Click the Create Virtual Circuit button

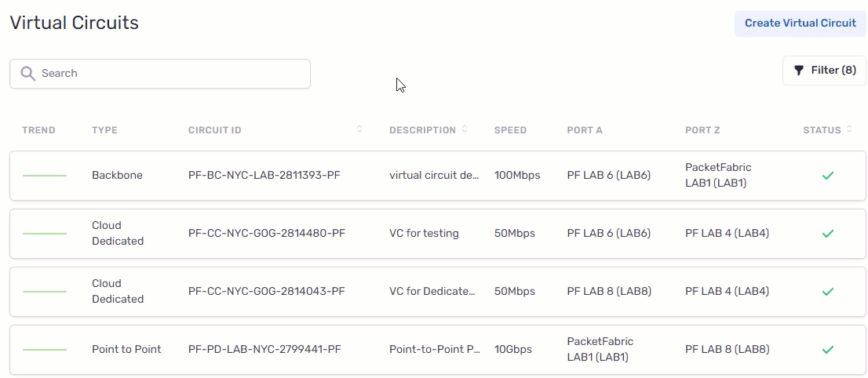(x=800, y=24)
